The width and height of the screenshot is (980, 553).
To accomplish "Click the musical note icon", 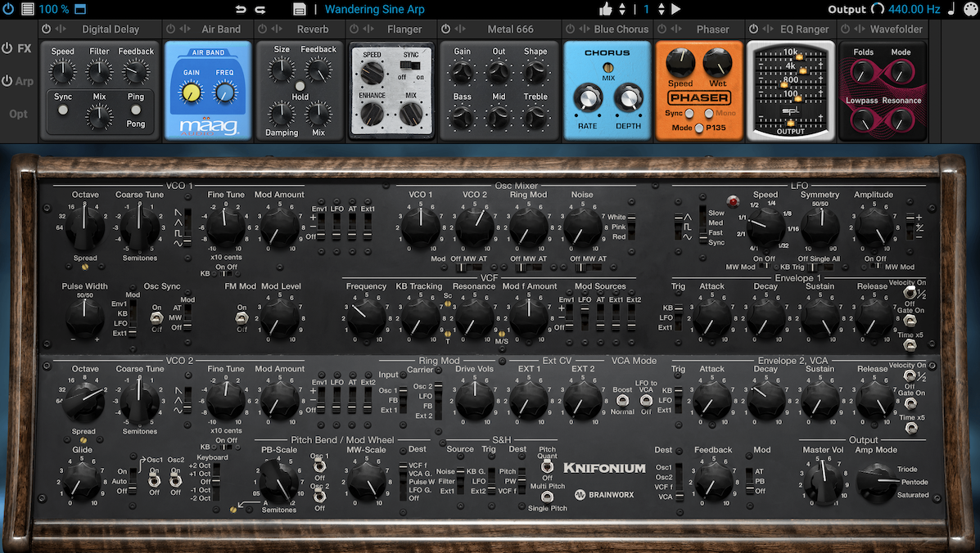I will pyautogui.click(x=951, y=10).
